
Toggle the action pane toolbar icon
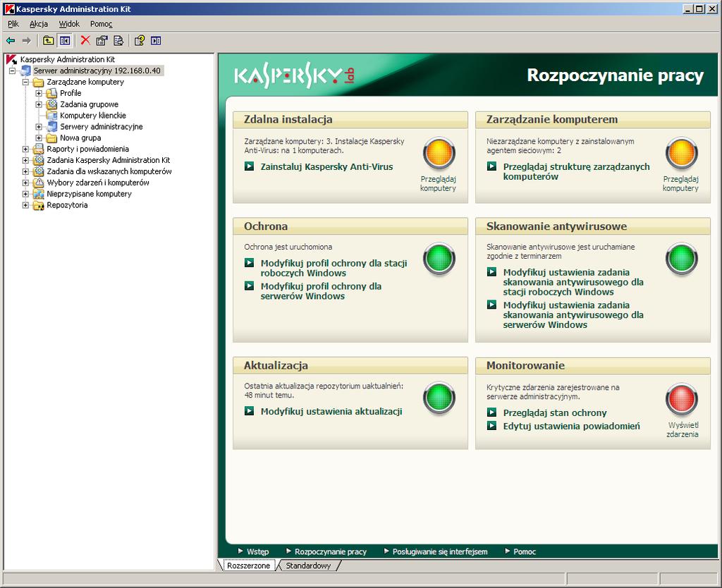(156, 41)
